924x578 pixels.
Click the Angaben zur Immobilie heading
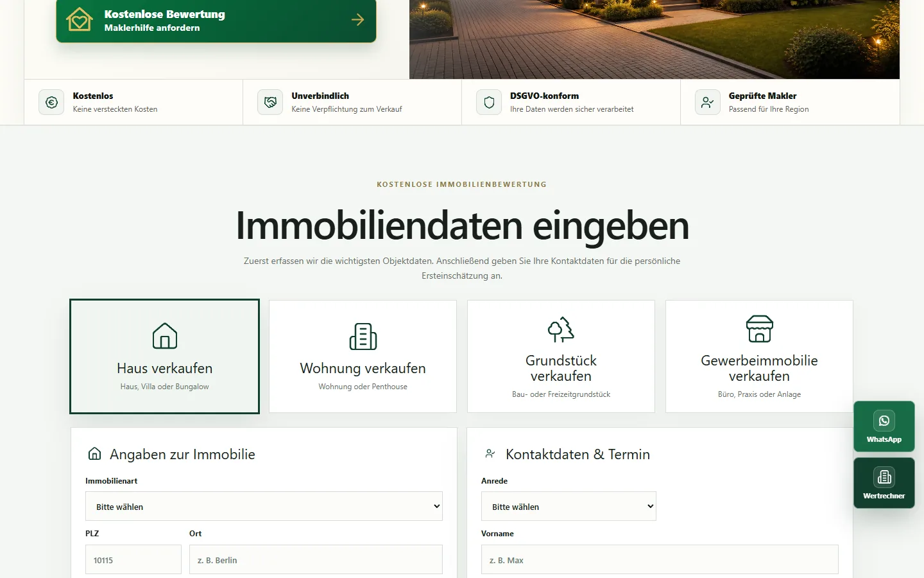click(182, 454)
